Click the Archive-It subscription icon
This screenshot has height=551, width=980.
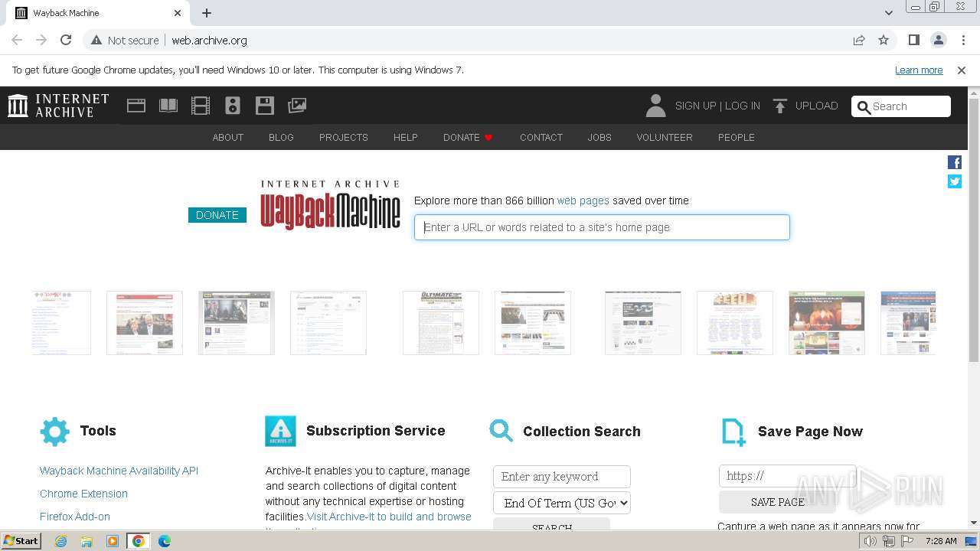pyautogui.click(x=280, y=432)
